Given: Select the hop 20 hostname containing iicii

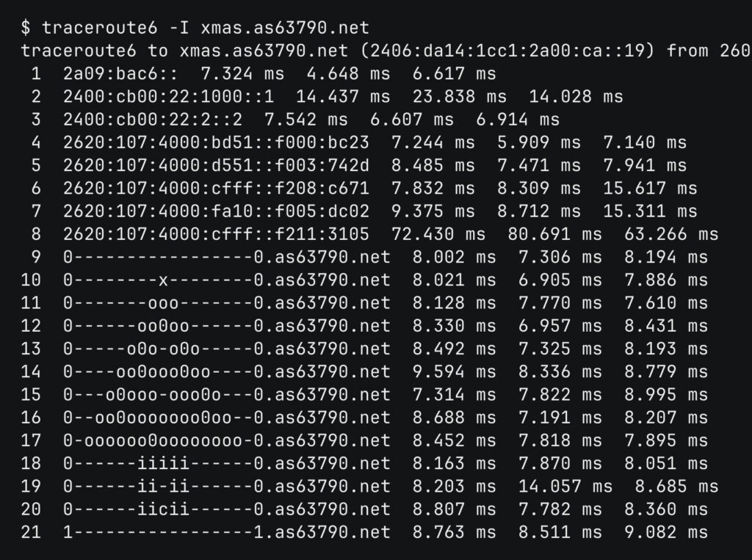Looking at the screenshot, I should pos(226,509).
